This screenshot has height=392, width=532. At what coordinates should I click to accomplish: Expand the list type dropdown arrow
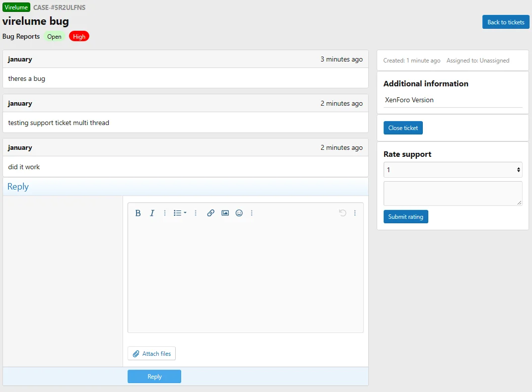click(x=185, y=213)
